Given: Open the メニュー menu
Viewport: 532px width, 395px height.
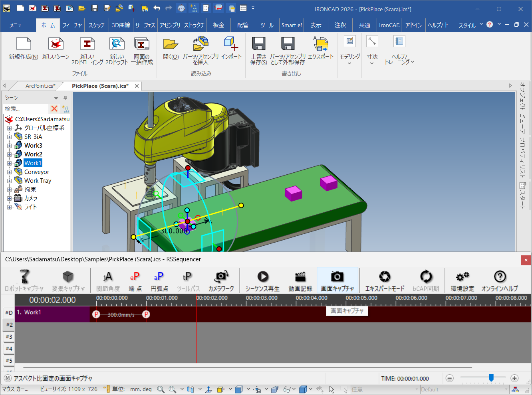Looking at the screenshot, I should pyautogui.click(x=18, y=25).
